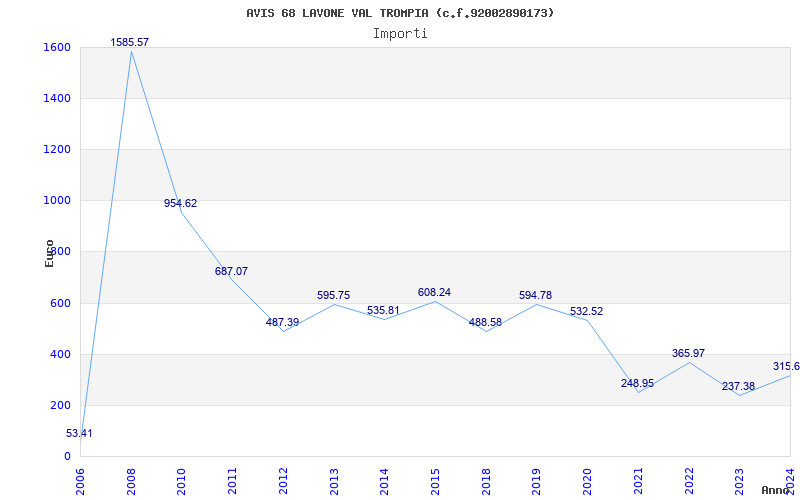The height and width of the screenshot is (500, 800).
Task: Select the 954.62 data label
Action: click(180, 203)
